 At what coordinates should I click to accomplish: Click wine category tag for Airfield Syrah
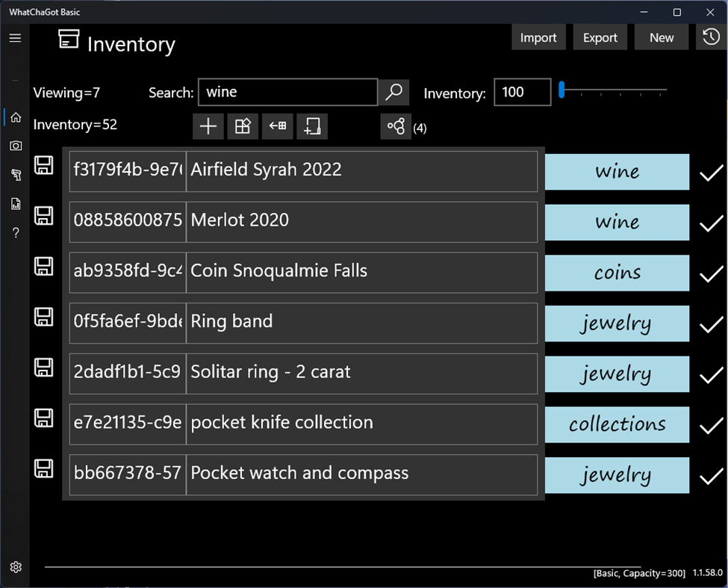click(617, 172)
